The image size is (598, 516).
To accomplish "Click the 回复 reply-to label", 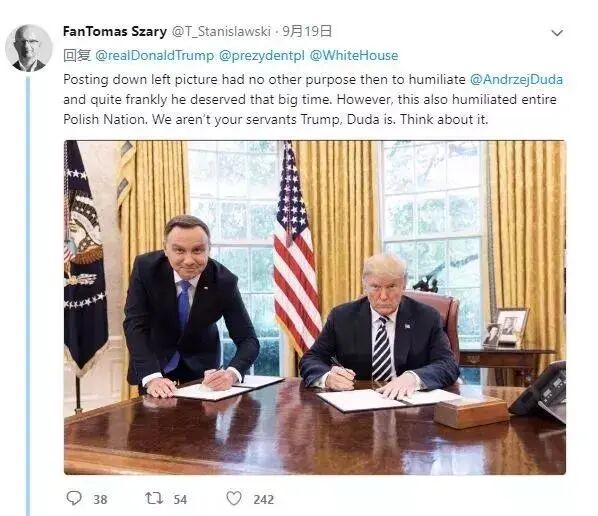I will click(77, 56).
